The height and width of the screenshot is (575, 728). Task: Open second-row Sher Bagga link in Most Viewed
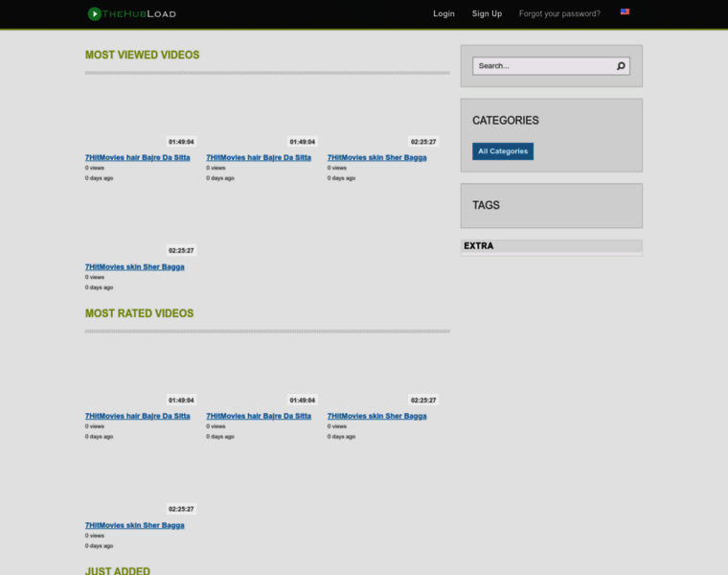tap(135, 266)
